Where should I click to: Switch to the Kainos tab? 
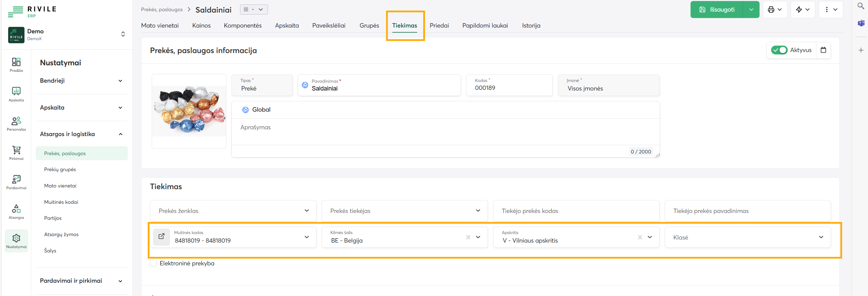coord(201,26)
